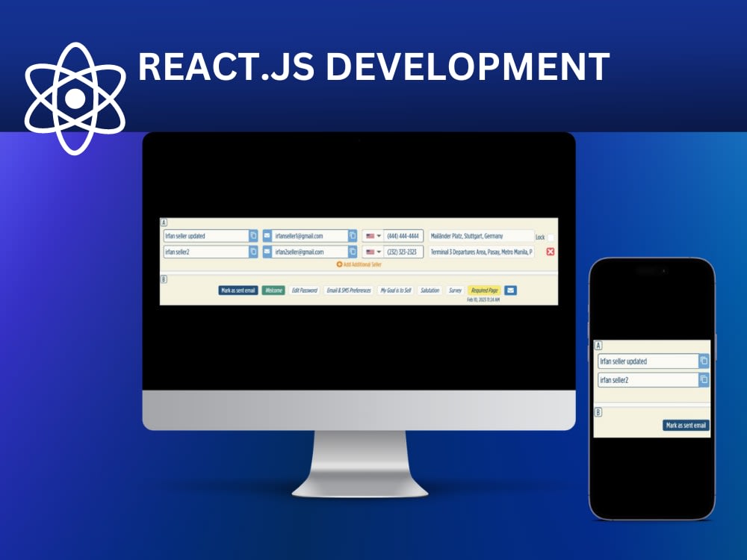Image resolution: width=747 pixels, height=560 pixels.
Task: Click the (444) 444-4444 phone field
Action: [x=403, y=236]
